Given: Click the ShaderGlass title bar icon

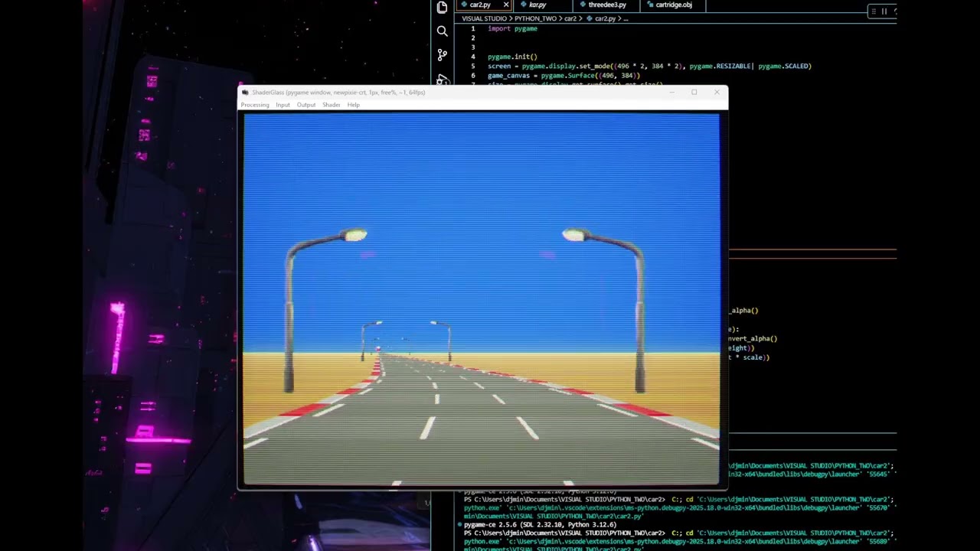Looking at the screenshot, I should coord(245,93).
